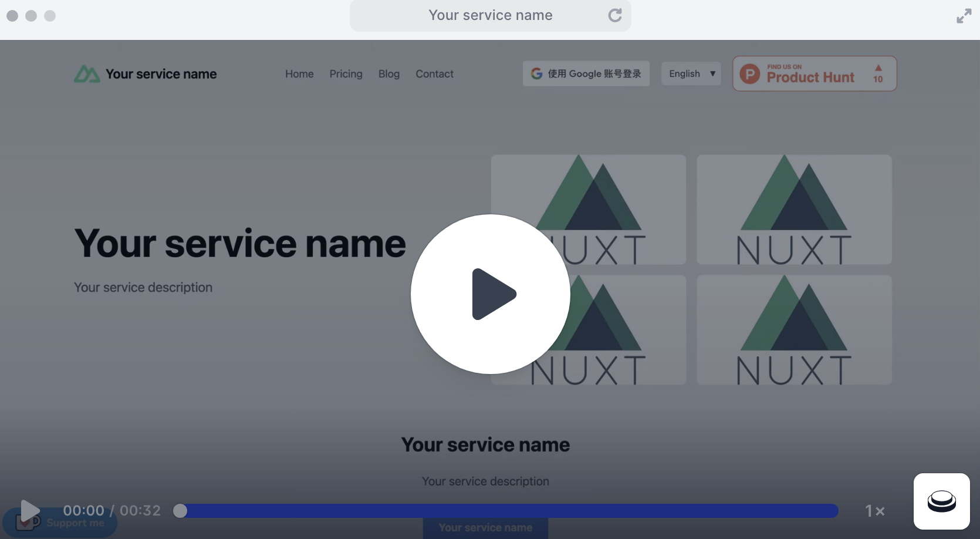
Task: Click the green site logo icon
Action: coord(87,74)
